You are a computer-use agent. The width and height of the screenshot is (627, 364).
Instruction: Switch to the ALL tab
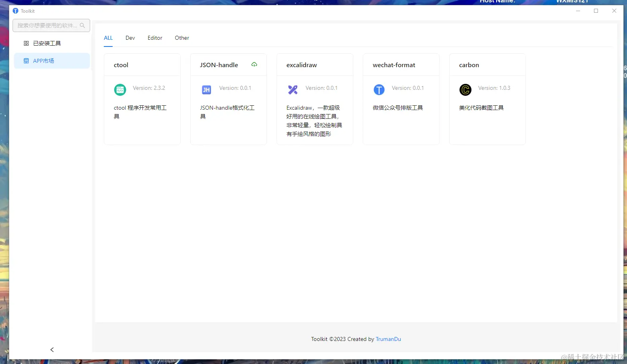[x=108, y=38]
